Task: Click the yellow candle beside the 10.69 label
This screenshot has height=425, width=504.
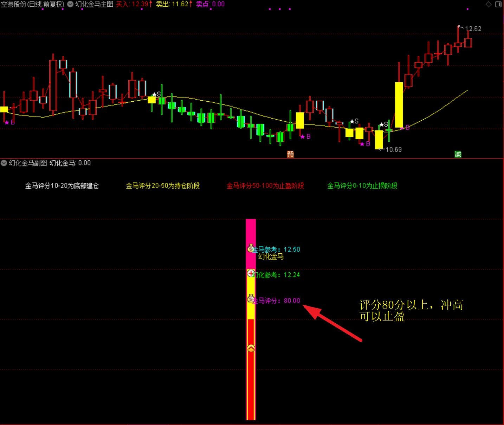Action: [x=379, y=140]
